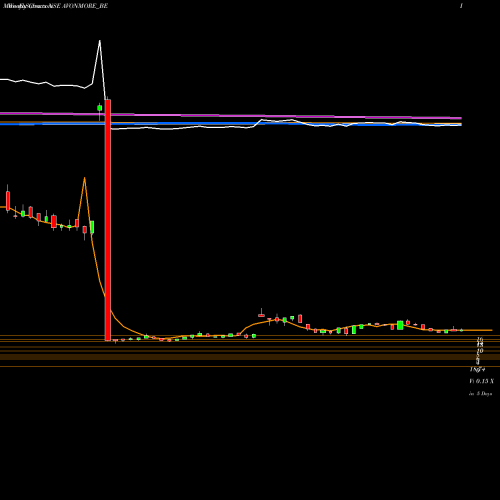Click the first red candlestick at chart start
500x500 pixels.
click(x=8, y=201)
